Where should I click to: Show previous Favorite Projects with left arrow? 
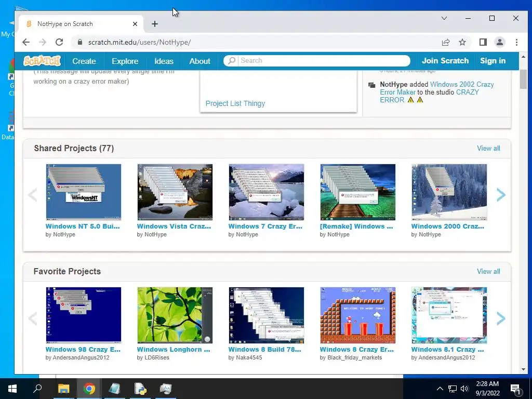33,318
